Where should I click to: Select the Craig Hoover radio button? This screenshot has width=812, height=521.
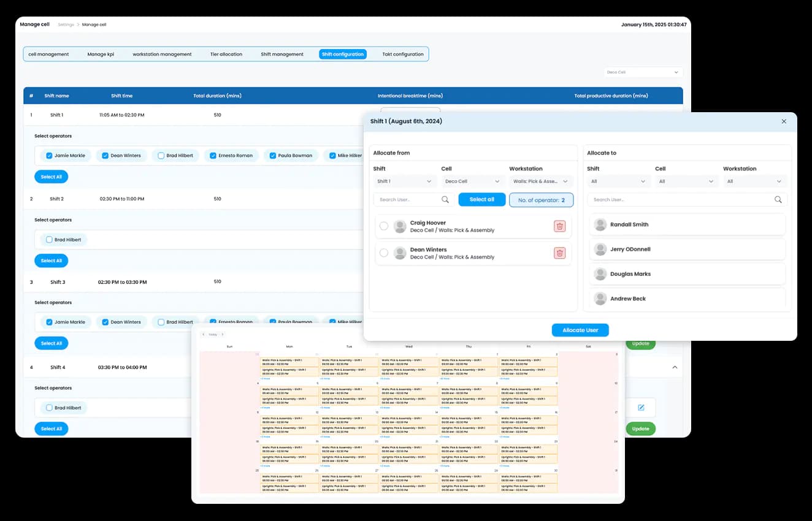tap(384, 226)
